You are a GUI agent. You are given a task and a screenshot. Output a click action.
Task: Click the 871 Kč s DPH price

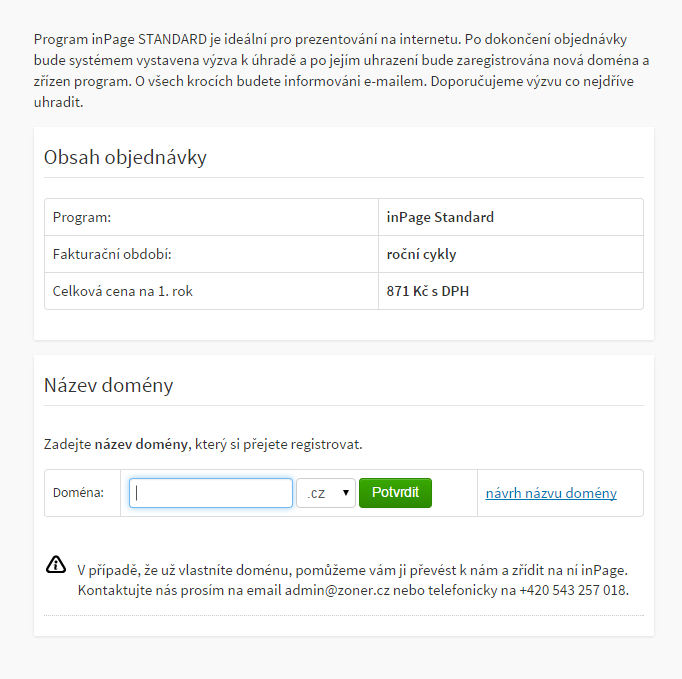[428, 291]
